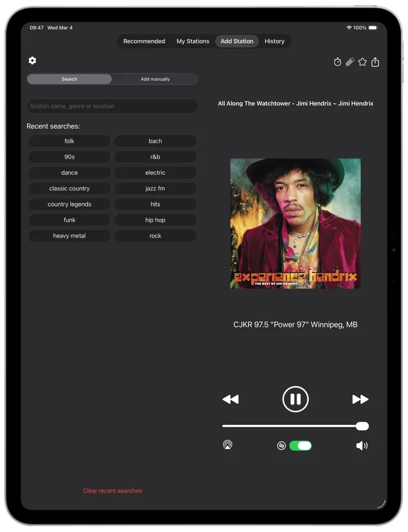The height and width of the screenshot is (532, 408).
Task: Select the "classic country" recent search
Action: click(69, 189)
